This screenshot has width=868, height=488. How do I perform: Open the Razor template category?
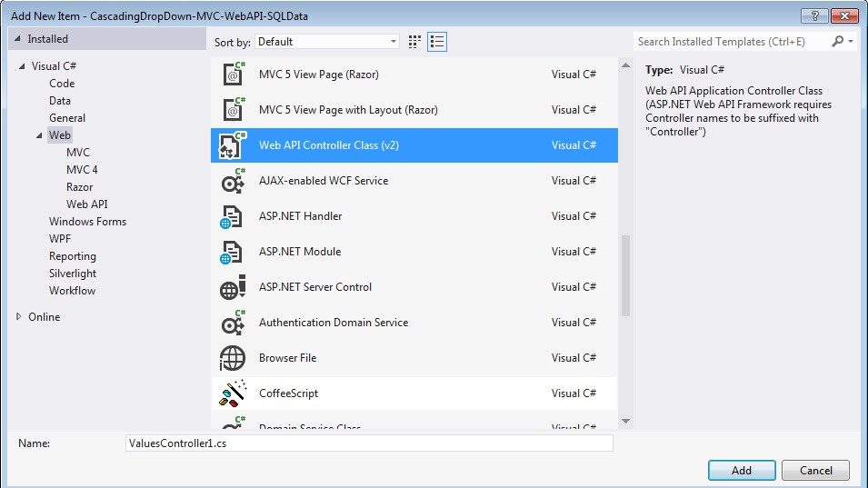click(79, 187)
